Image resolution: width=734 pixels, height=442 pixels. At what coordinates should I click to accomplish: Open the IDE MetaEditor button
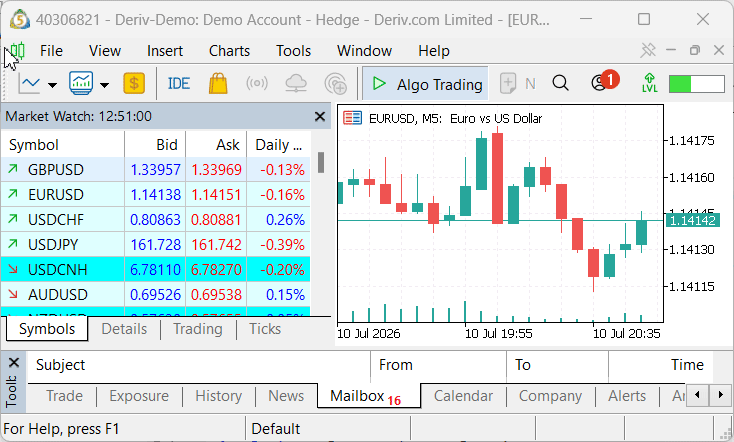178,84
